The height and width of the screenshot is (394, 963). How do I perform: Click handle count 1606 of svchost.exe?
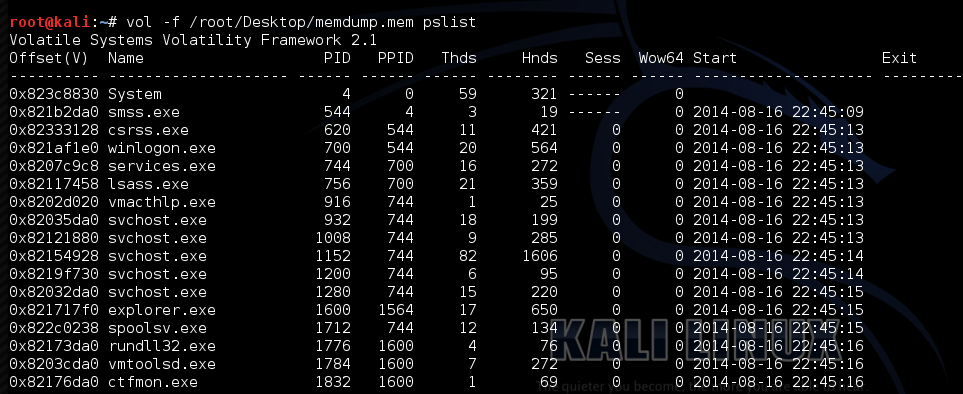pos(539,256)
